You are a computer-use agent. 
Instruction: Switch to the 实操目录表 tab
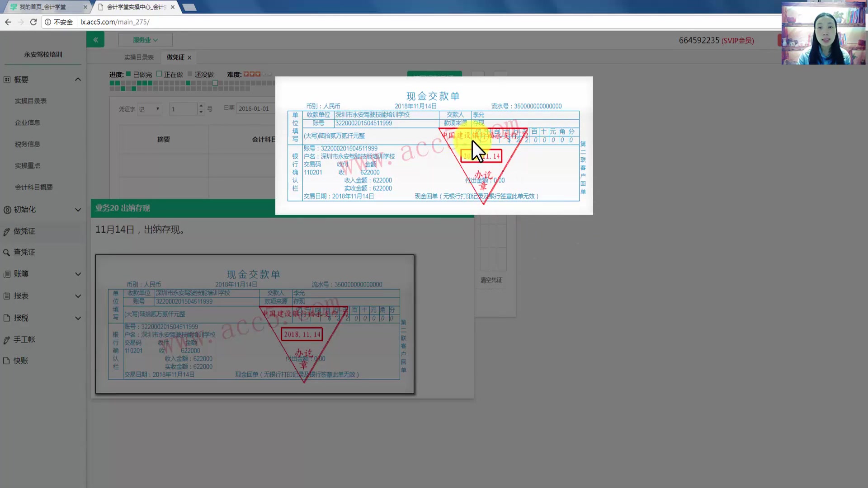coord(139,57)
